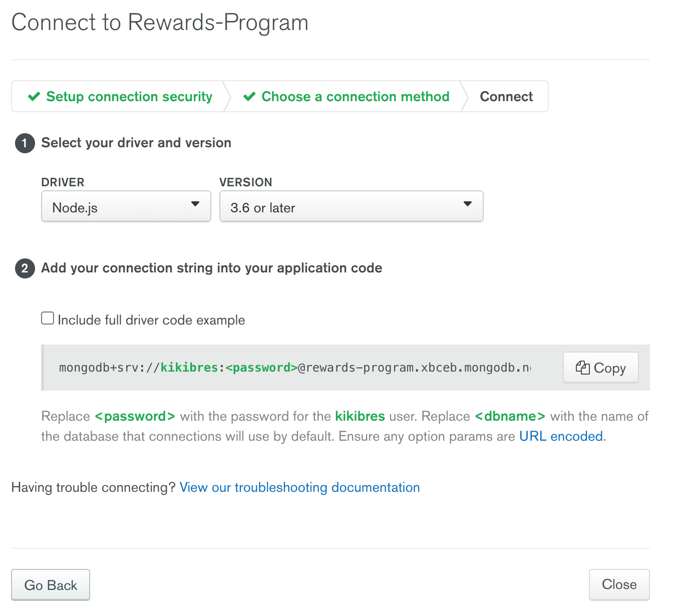Click the step 1 number badge
Screen dimensions: 674x616
coord(25,143)
